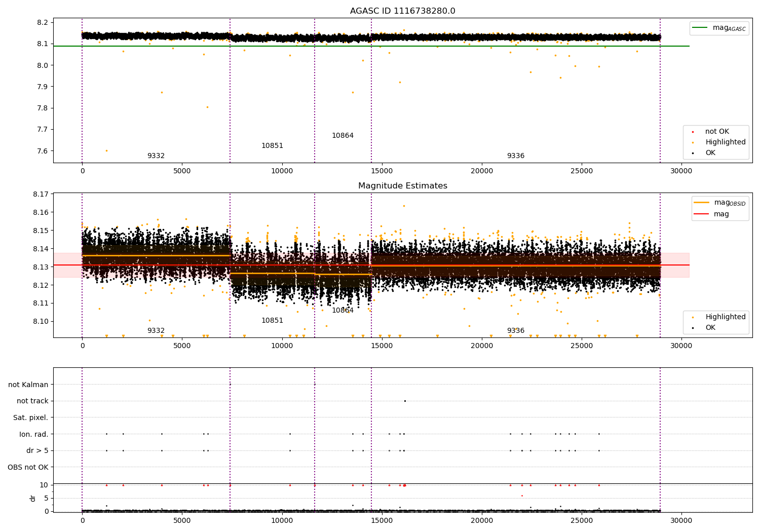
Task: Click the orange mag OBSID legend line
Action: click(702, 203)
